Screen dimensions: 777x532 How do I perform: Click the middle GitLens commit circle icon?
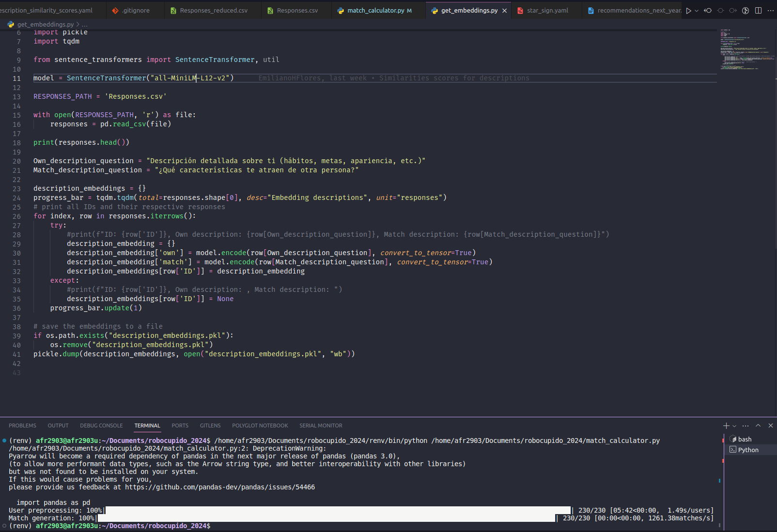(x=720, y=10)
